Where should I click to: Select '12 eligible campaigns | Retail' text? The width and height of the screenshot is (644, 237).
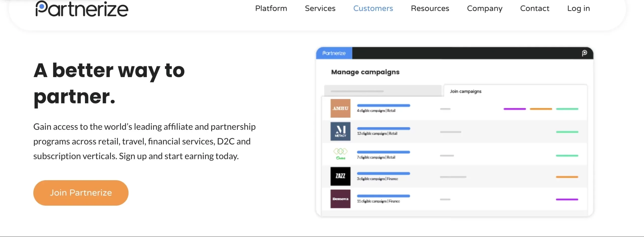[377, 134]
